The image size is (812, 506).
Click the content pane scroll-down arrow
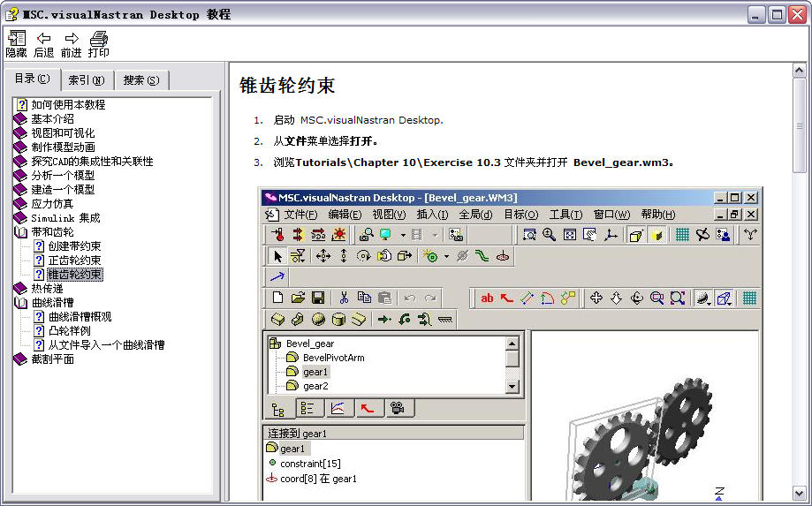(800, 493)
